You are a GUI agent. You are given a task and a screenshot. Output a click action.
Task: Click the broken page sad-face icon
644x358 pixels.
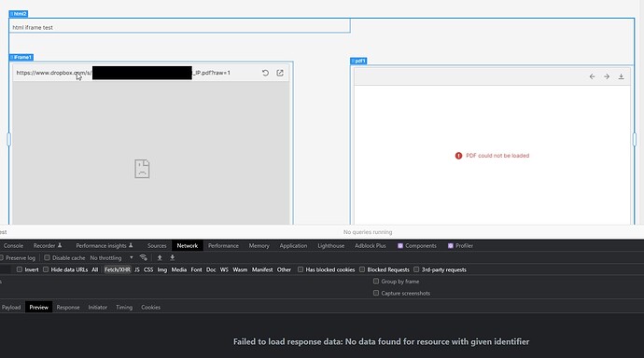pos(142,169)
